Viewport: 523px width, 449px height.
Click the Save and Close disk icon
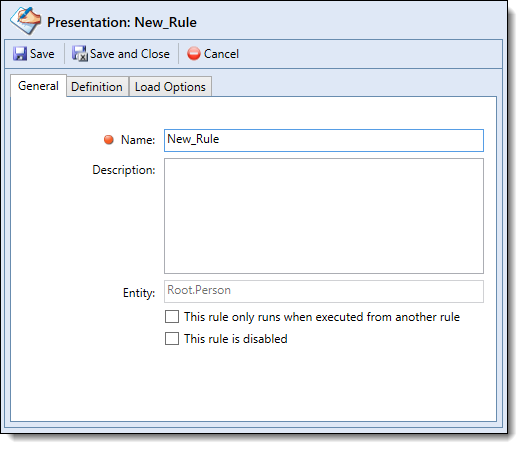(80, 54)
